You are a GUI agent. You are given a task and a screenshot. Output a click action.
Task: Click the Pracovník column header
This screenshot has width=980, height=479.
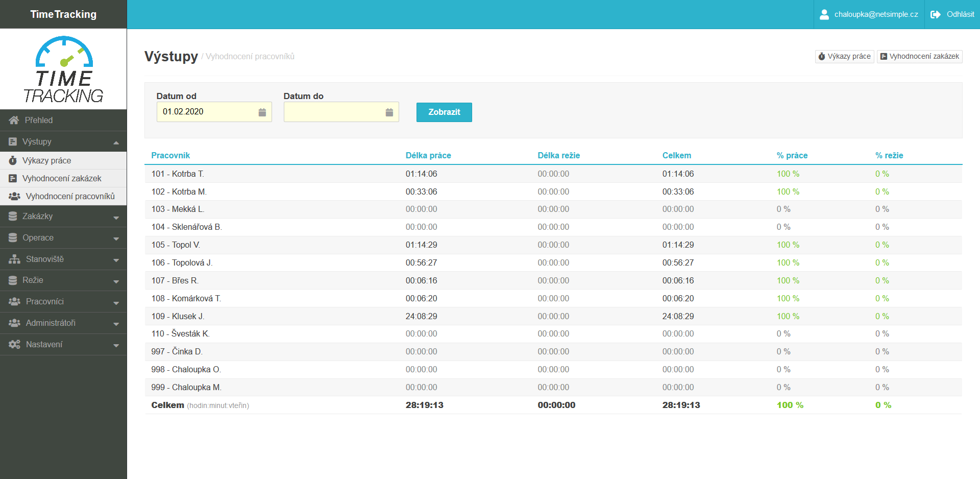pos(170,155)
